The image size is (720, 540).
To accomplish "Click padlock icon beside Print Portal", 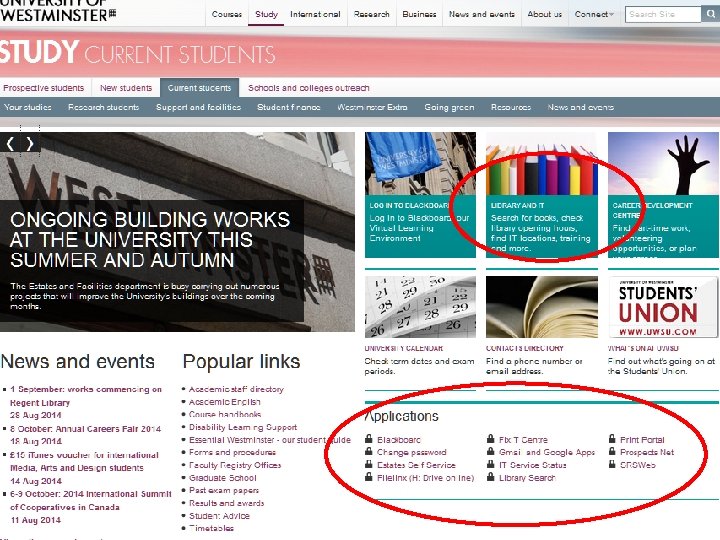I will [612, 439].
